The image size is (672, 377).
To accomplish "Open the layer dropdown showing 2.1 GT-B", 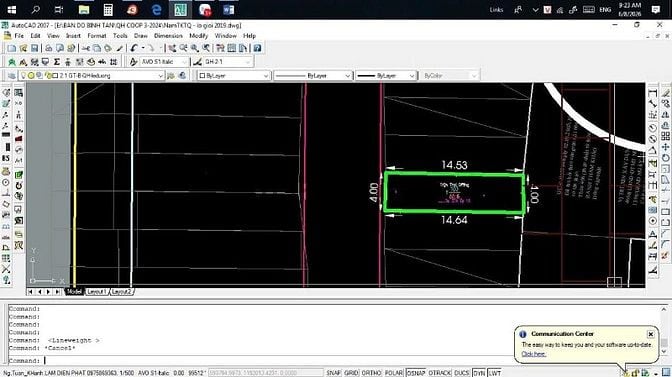I will click(91, 76).
